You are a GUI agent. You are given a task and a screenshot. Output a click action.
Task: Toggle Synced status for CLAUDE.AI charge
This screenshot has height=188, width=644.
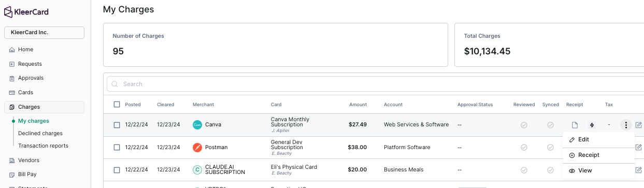(551, 170)
